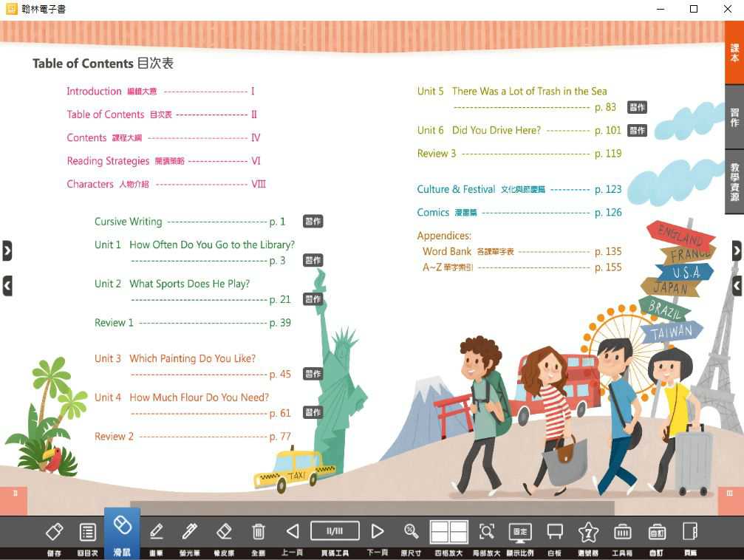This screenshot has height=560, width=744.
Task: Click the 四格放大 four-grid zoom icon
Action: 448,531
